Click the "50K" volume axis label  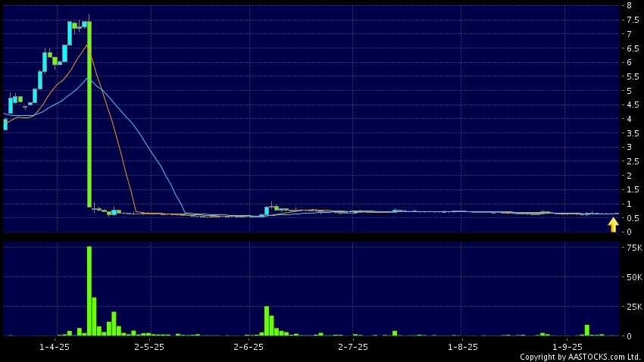(634, 277)
